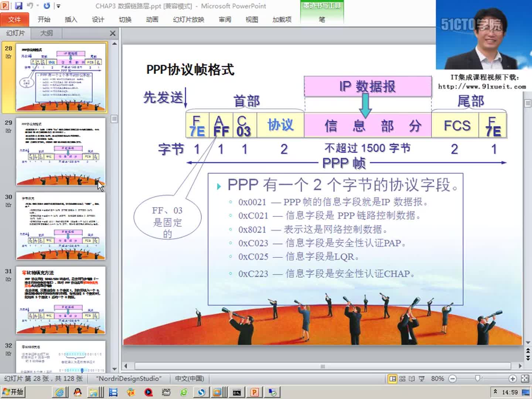Click animation star icon under slide 30
532x399 pixels.
coord(8,205)
